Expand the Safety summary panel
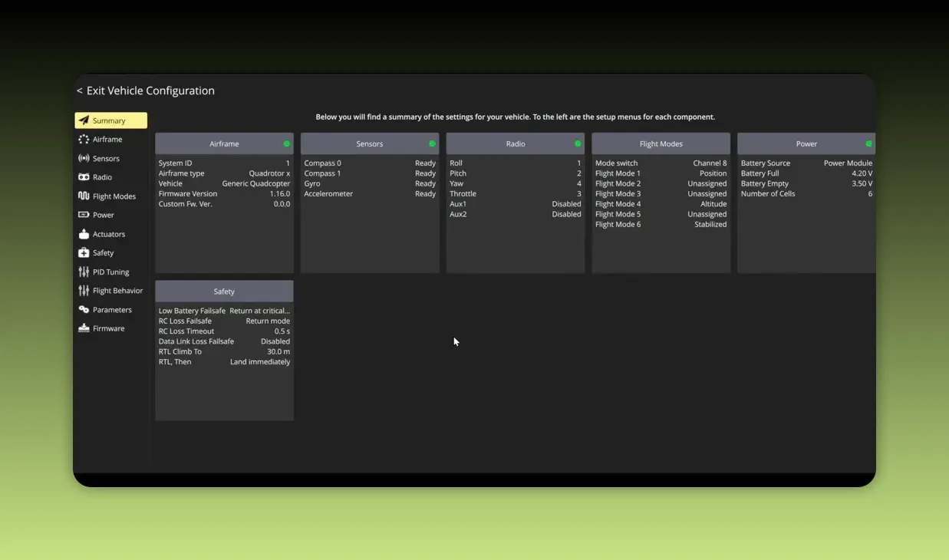The width and height of the screenshot is (949, 560). (224, 291)
